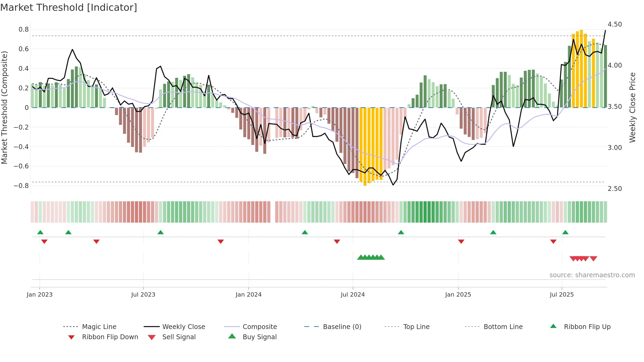Toggle the Buy Signal legend entry

(252, 337)
